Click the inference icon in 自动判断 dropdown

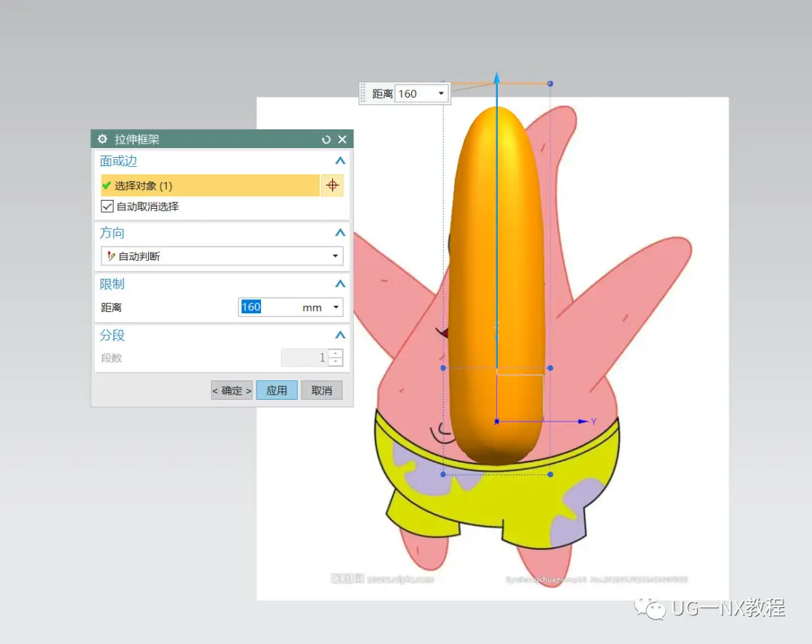pos(111,255)
